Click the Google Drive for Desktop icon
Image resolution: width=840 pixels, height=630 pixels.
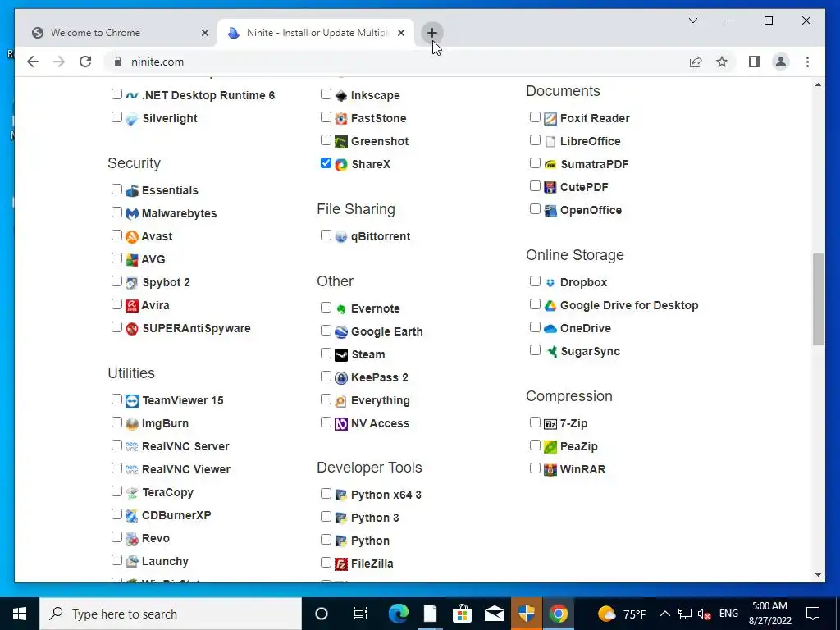pyautogui.click(x=550, y=305)
